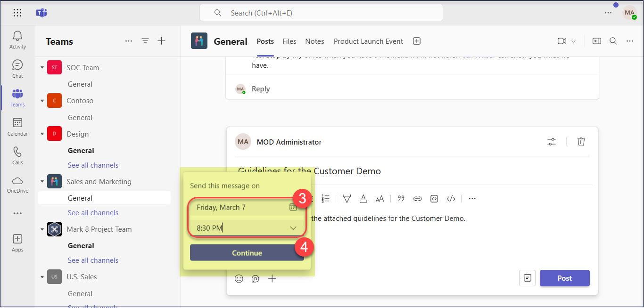
Task: Click the insert link icon
Action: point(417,199)
